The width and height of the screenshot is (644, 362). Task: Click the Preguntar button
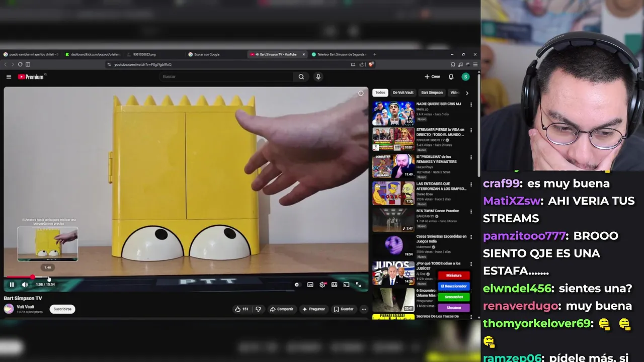point(313,309)
